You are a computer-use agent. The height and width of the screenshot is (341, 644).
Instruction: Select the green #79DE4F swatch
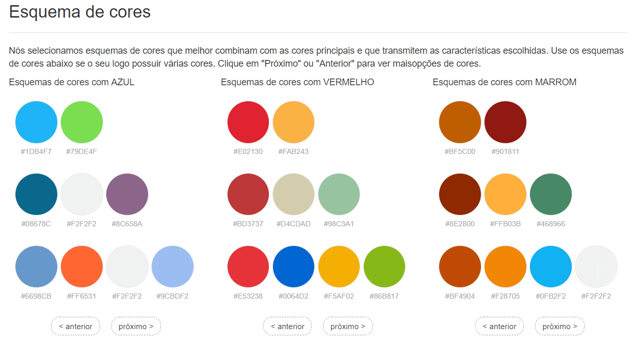point(82,122)
